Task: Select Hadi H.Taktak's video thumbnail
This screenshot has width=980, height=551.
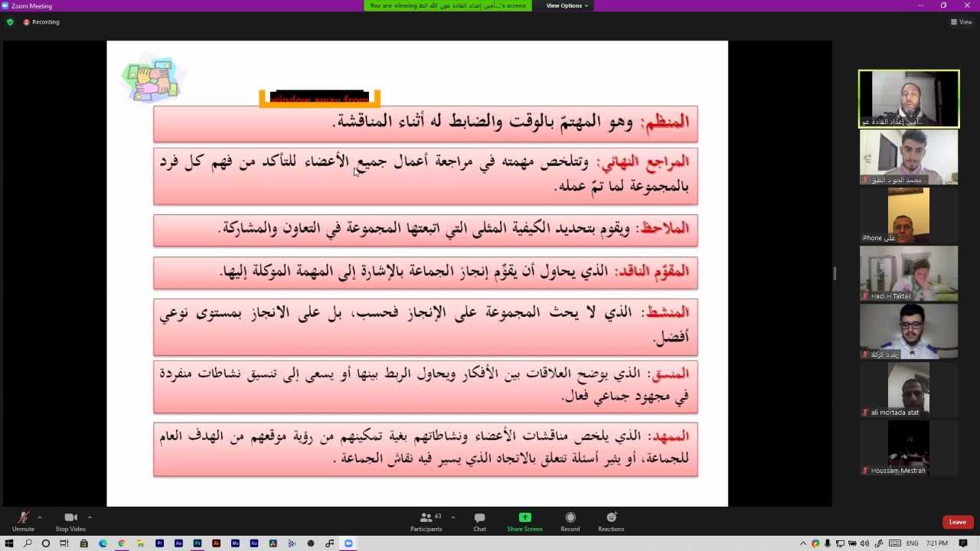Action: (x=909, y=273)
